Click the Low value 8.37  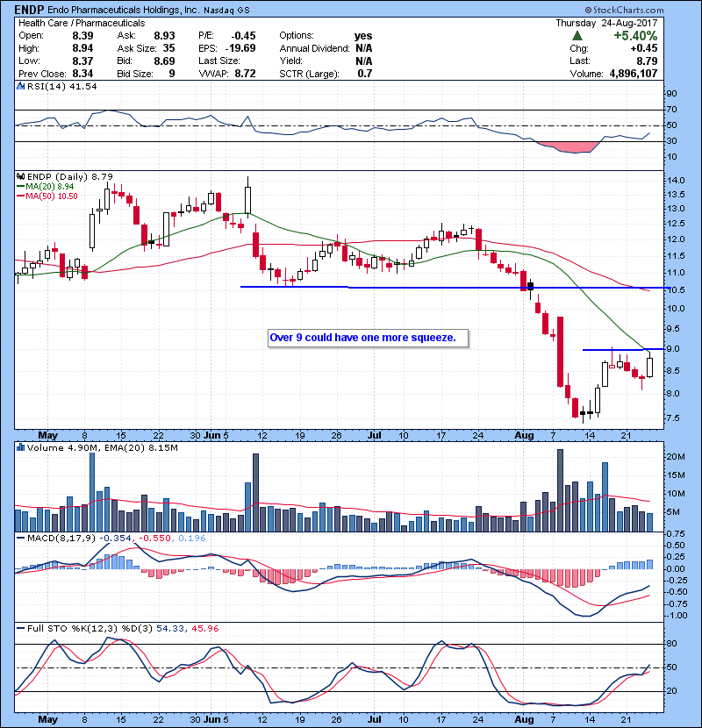[x=82, y=61]
